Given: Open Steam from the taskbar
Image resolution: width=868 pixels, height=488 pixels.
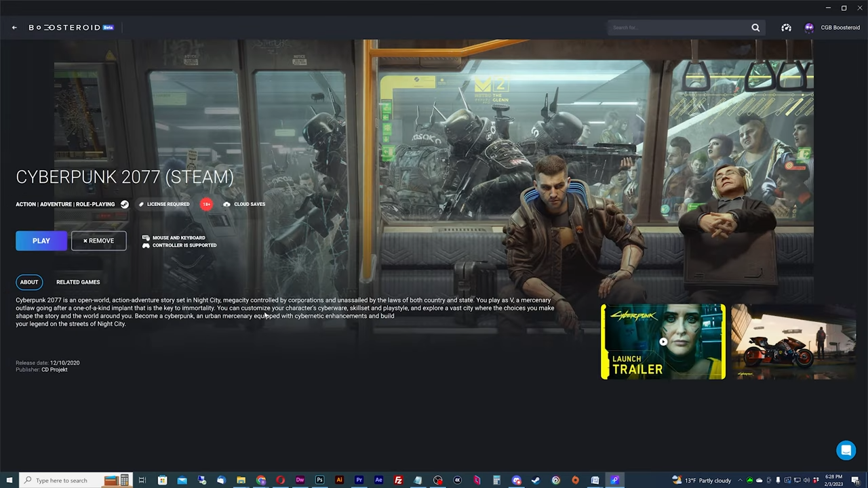Looking at the screenshot, I should pyautogui.click(x=536, y=481).
